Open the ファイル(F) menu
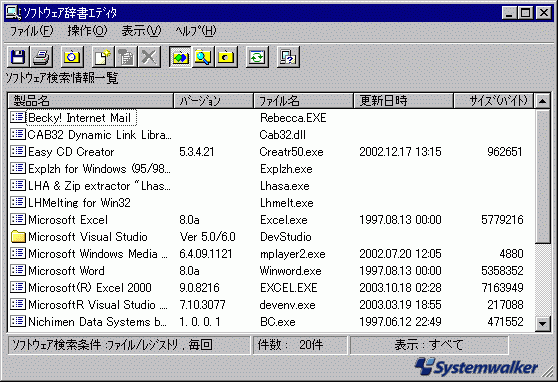Screen dimensions: 558x382 pos(32,31)
